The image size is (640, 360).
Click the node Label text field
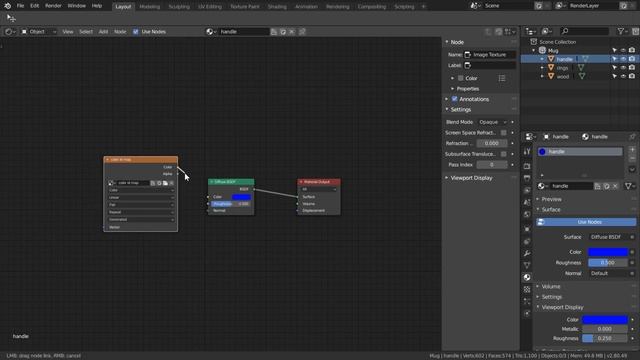click(x=490, y=65)
